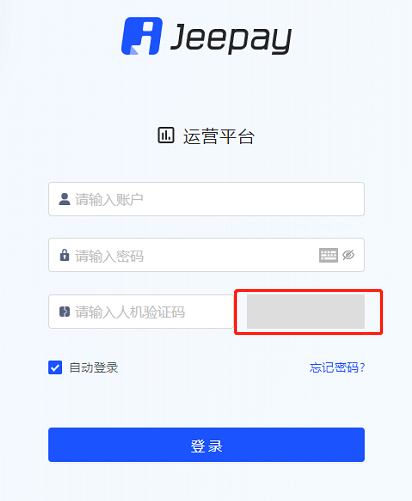Click the 运营平台 heading

219,136
